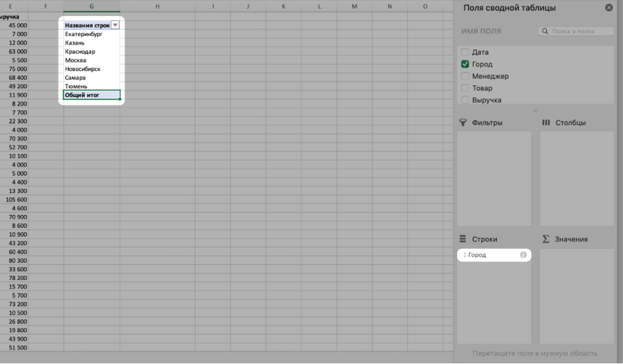Select the cell with value 63 000

(x=14, y=51)
